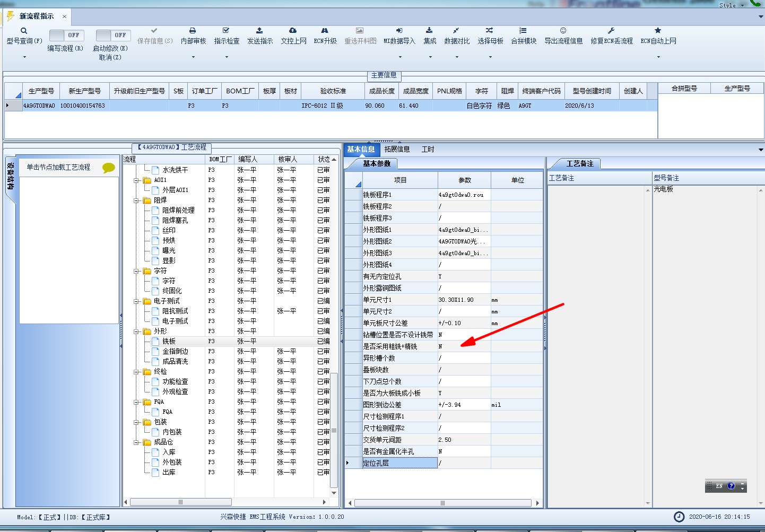765x532 pixels.
Task: Click the 图形到边公差 value cell
Action: point(464,405)
